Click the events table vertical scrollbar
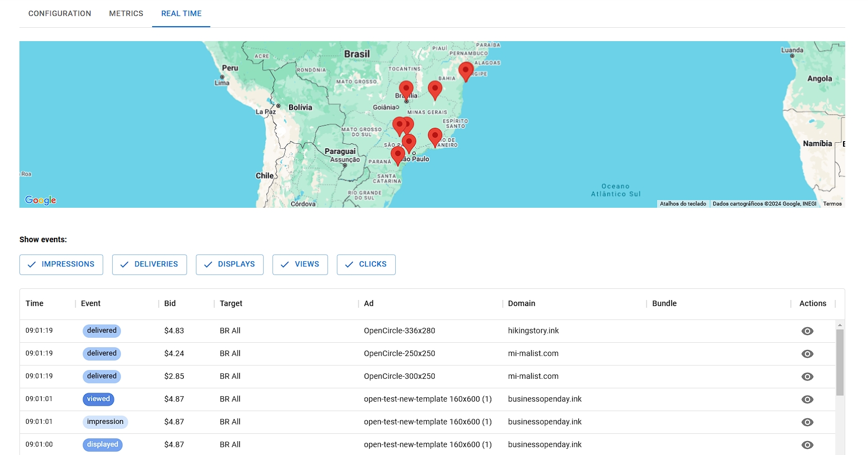The image size is (868, 455). 840,362
